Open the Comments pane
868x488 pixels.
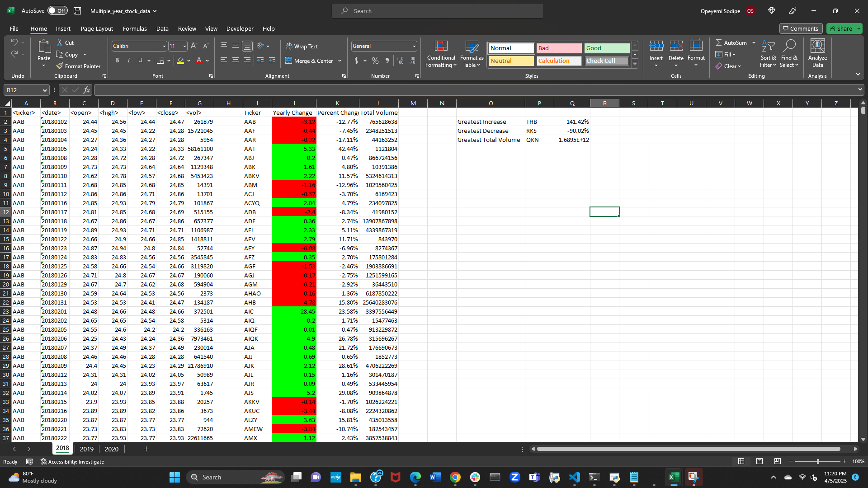tap(801, 28)
